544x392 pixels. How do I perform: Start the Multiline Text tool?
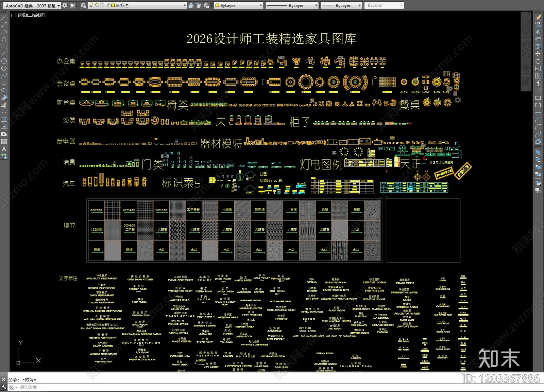coord(4,149)
